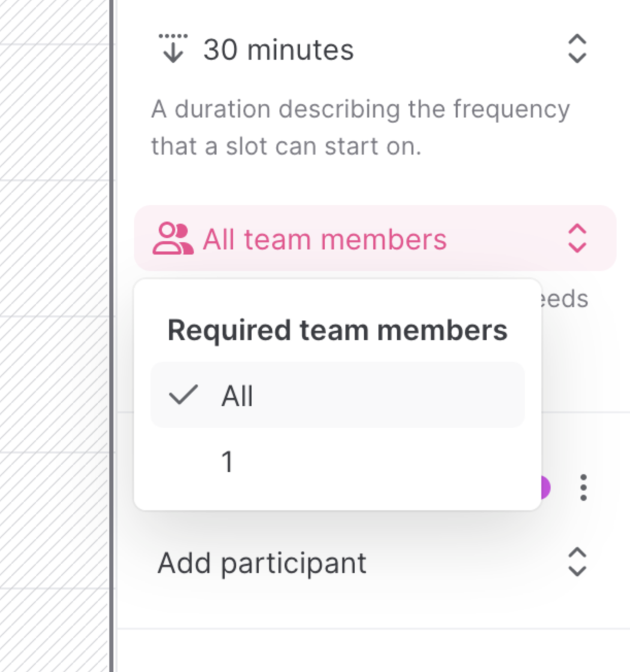Screen dimensions: 630x672
Task: Click the All team members selector
Action: 375,238
